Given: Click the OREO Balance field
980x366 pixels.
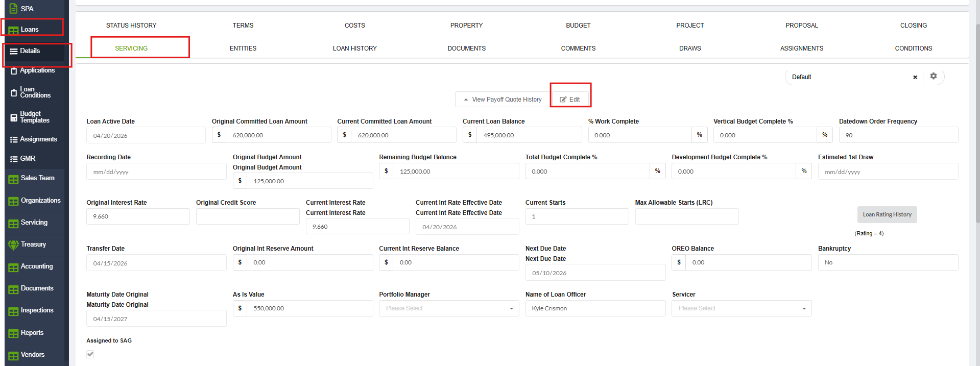Looking at the screenshot, I should [749, 262].
